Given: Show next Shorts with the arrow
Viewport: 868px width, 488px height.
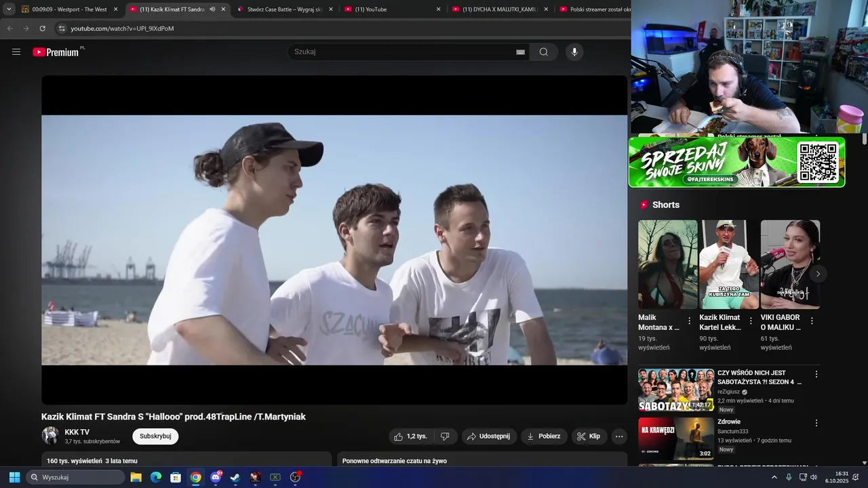Looking at the screenshot, I should [x=818, y=274].
